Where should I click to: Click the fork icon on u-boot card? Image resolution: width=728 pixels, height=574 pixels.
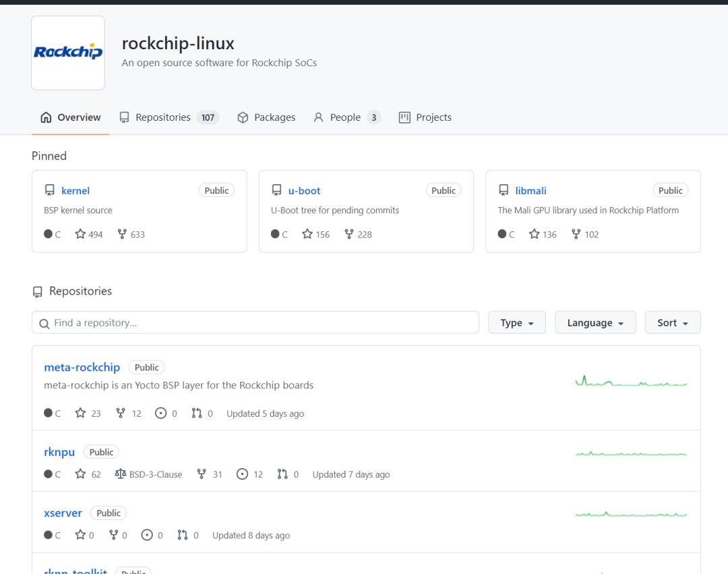[x=349, y=234]
